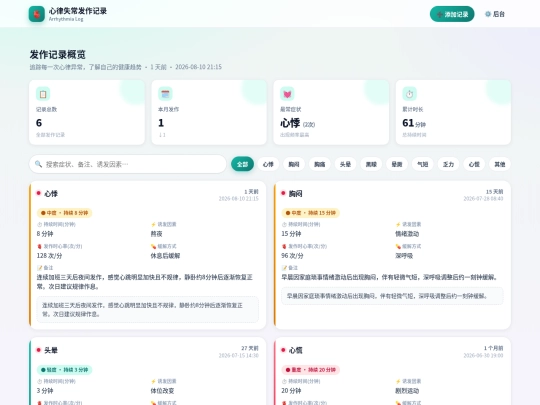Filter records by 胸痛 chip
The image size is (540, 405).
[320, 164]
